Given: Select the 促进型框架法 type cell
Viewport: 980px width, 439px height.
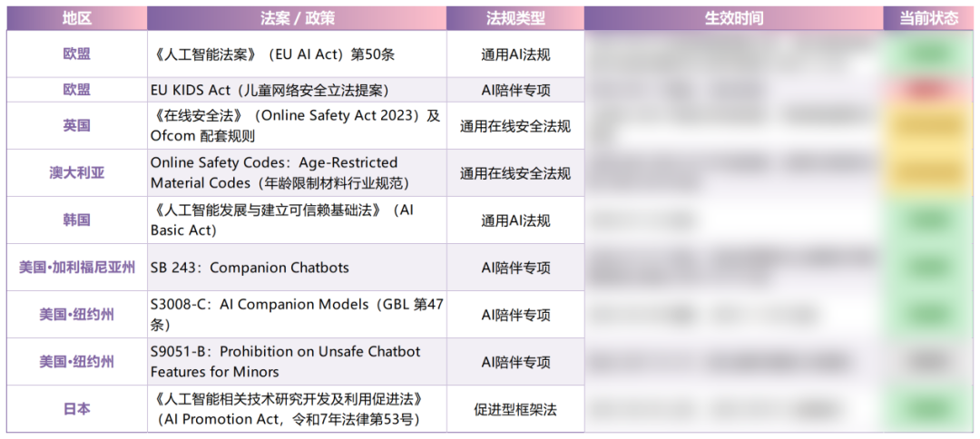Looking at the screenshot, I should point(515,409).
